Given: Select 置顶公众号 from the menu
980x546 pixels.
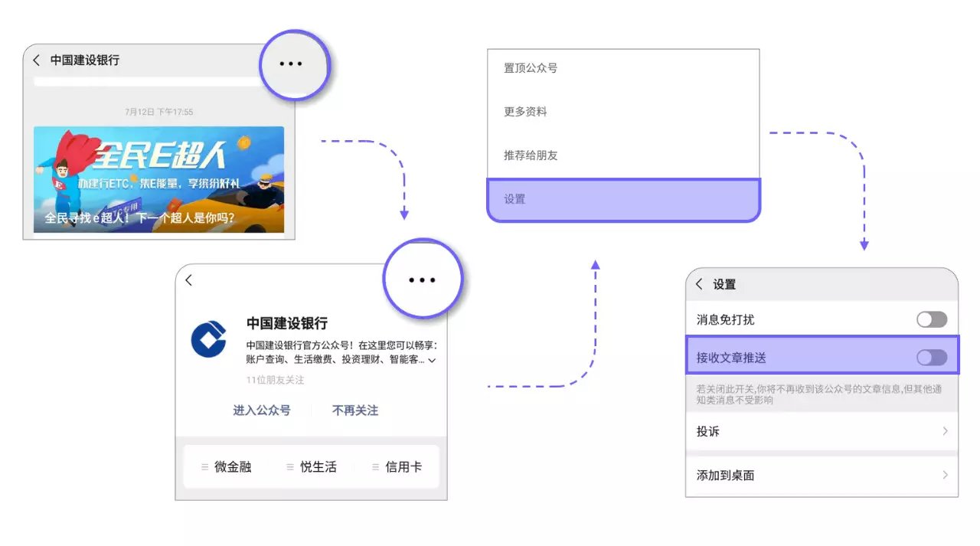Looking at the screenshot, I should [623, 68].
